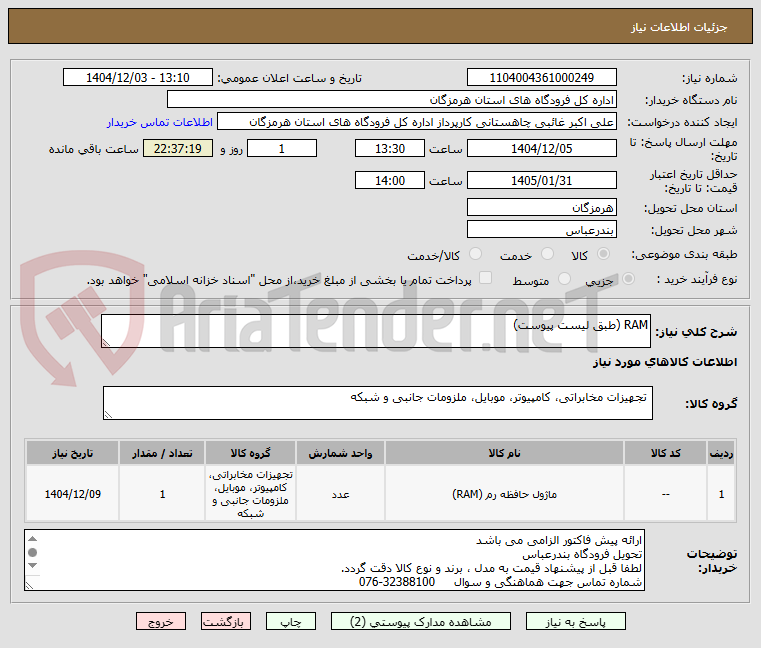The width and height of the screenshot is (761, 648).
Task: Open 'اطلاعات تماس خریدار' link
Action: pyautogui.click(x=160, y=122)
